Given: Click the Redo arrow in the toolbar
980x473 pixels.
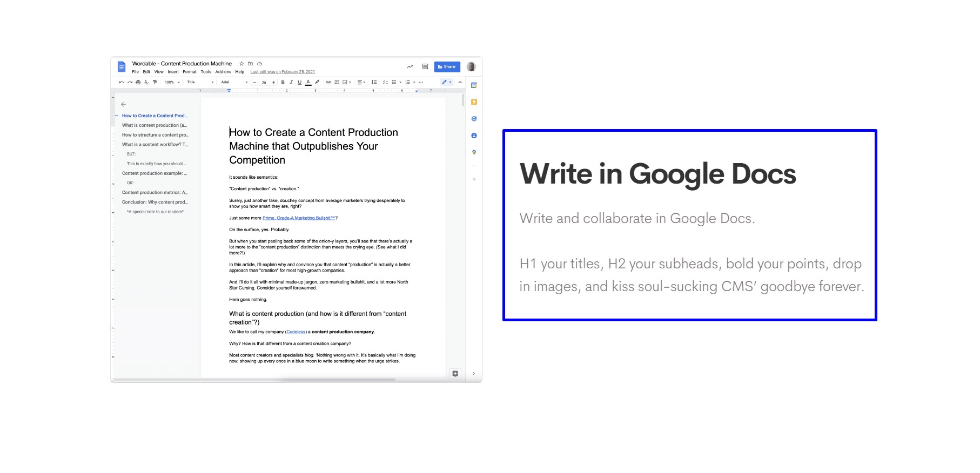Looking at the screenshot, I should [x=130, y=82].
